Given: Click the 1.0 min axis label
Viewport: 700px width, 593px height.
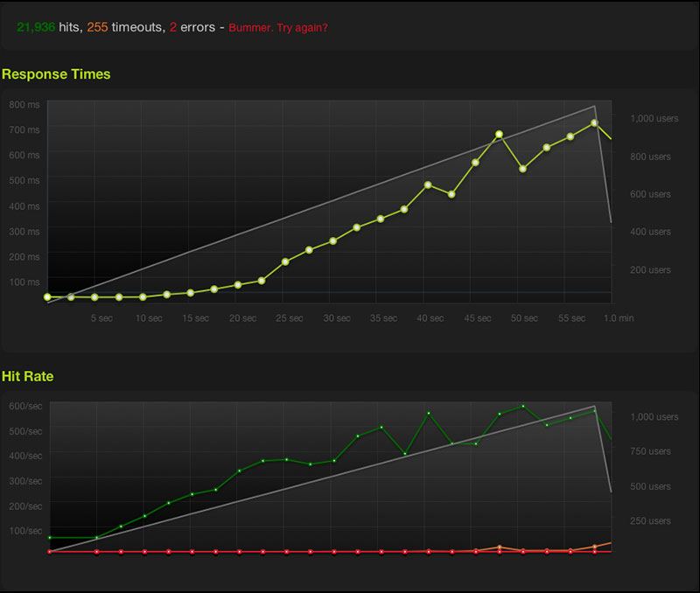Looking at the screenshot, I should (x=619, y=318).
